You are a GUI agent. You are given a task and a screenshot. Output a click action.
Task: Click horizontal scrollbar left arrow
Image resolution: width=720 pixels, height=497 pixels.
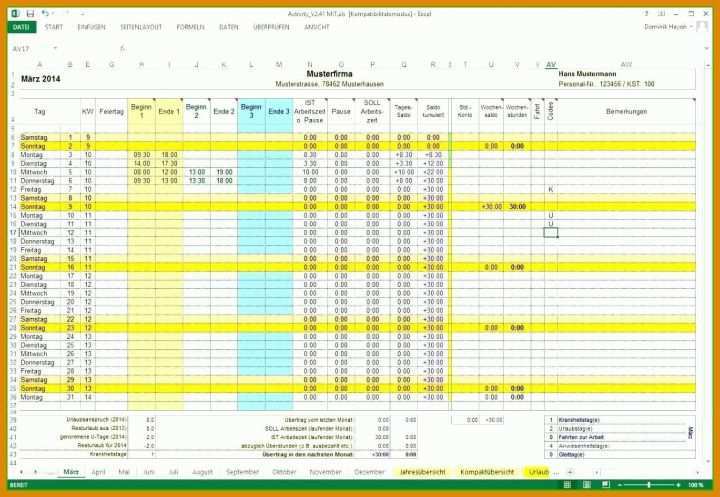pyautogui.click(x=596, y=472)
